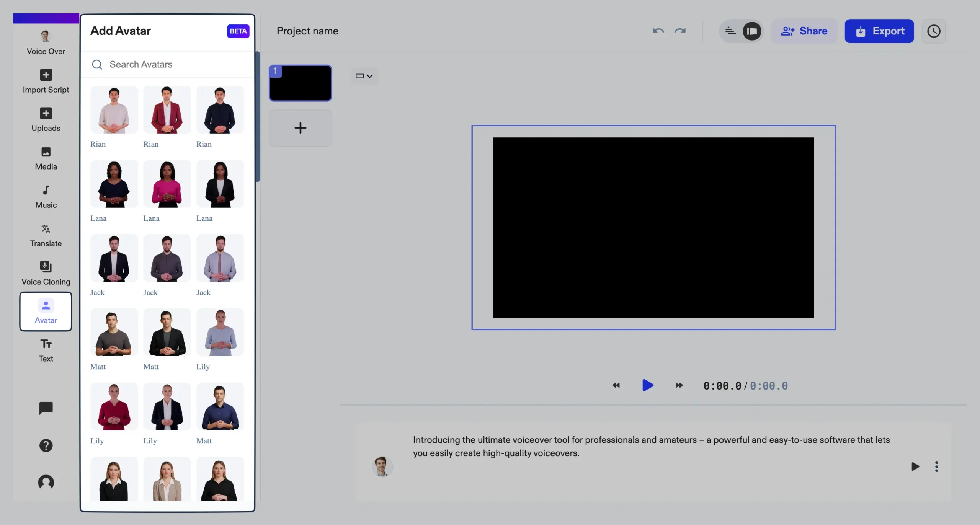Play the video preview
The width and height of the screenshot is (980, 525).
click(647, 385)
